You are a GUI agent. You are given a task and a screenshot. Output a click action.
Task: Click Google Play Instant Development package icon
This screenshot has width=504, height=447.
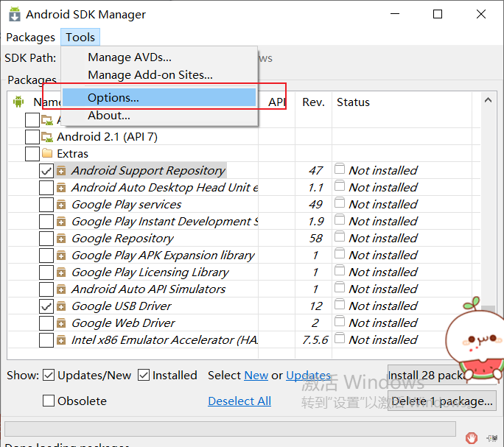click(61, 222)
